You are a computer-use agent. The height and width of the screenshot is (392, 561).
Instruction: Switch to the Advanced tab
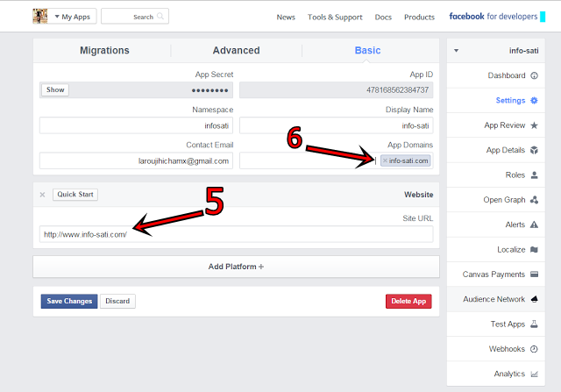pyautogui.click(x=236, y=51)
